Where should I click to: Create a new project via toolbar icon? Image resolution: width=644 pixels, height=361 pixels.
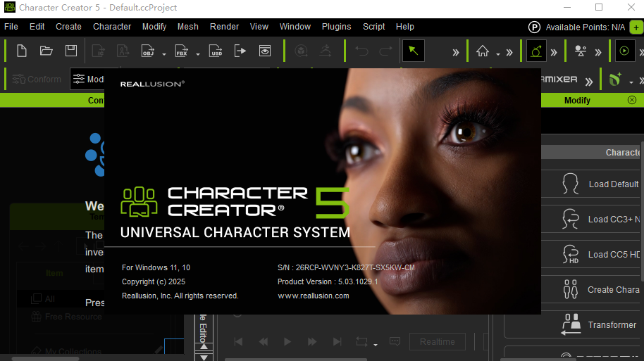[x=22, y=51]
